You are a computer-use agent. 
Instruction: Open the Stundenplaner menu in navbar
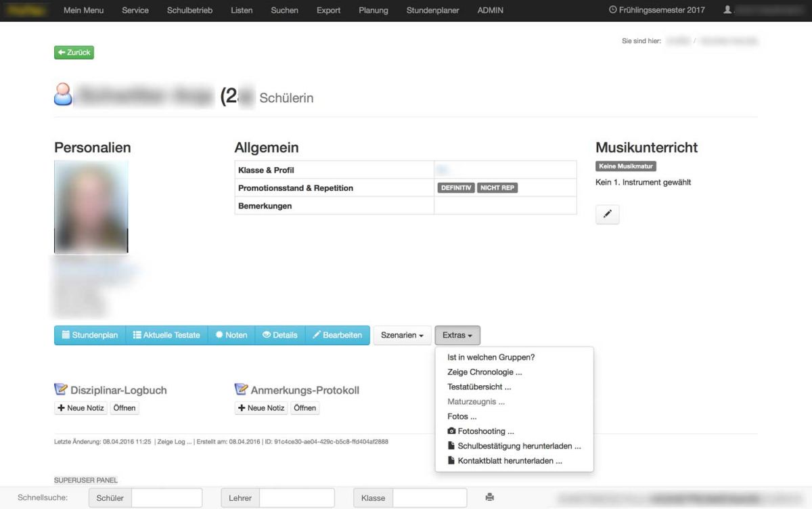(432, 10)
